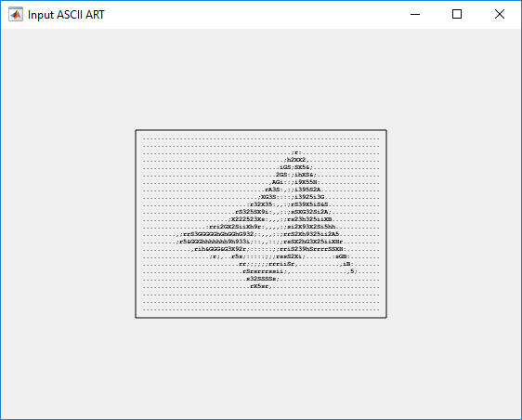Image resolution: width=522 pixels, height=420 pixels.
Task: Click the ",5;" fragment on right side
Action: pos(352,271)
